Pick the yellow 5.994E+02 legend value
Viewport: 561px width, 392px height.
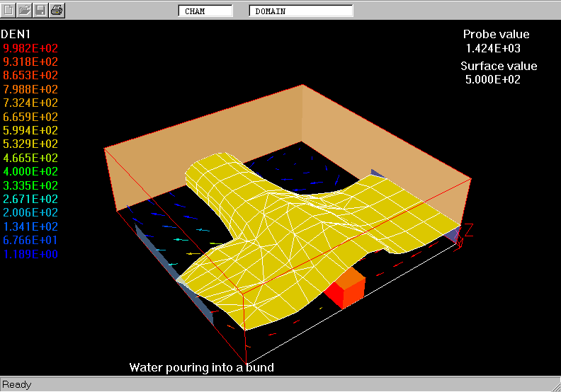click(30, 131)
